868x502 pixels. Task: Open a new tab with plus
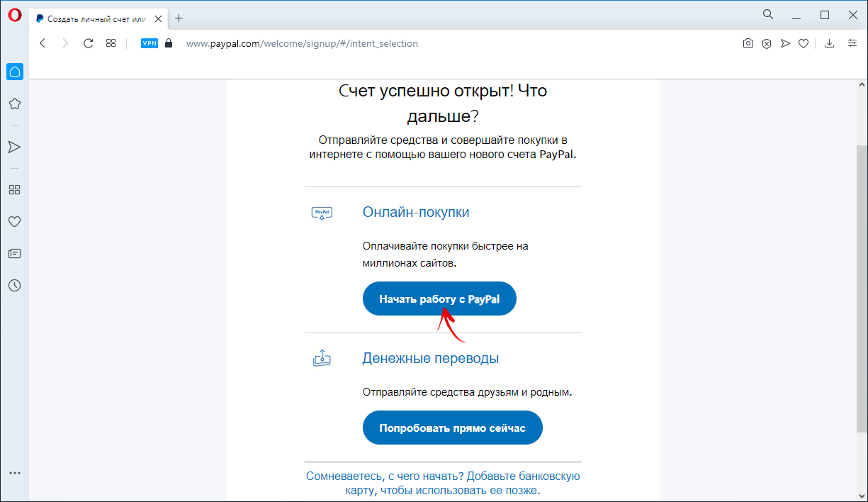click(179, 18)
